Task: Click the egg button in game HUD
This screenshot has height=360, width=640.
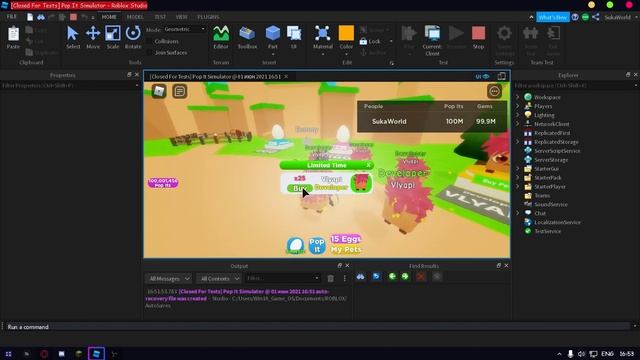Action: coord(296,245)
